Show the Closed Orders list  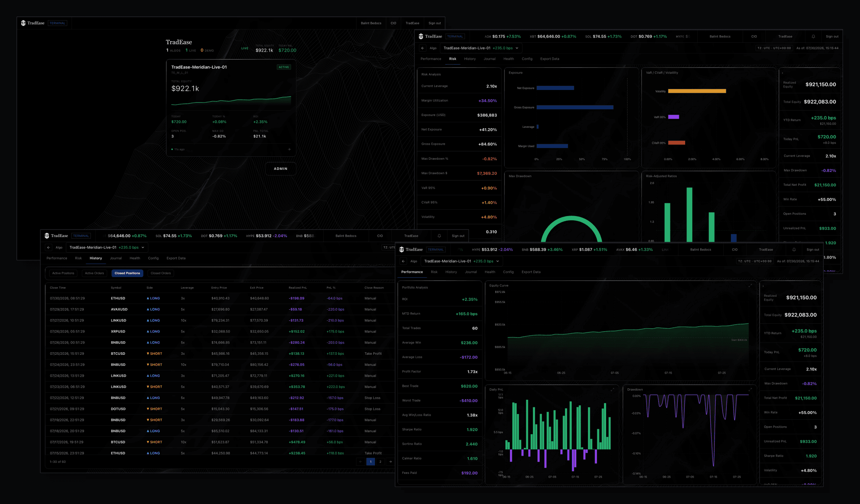tap(161, 273)
